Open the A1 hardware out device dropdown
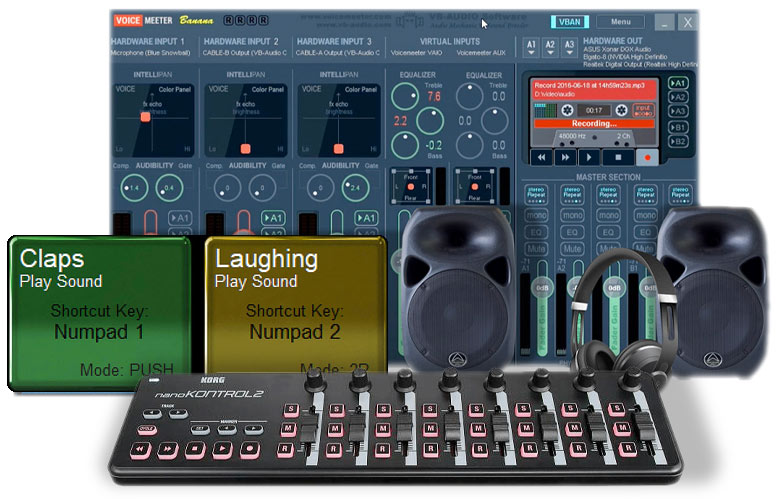Screen dimensions: 784x499 tap(531, 48)
